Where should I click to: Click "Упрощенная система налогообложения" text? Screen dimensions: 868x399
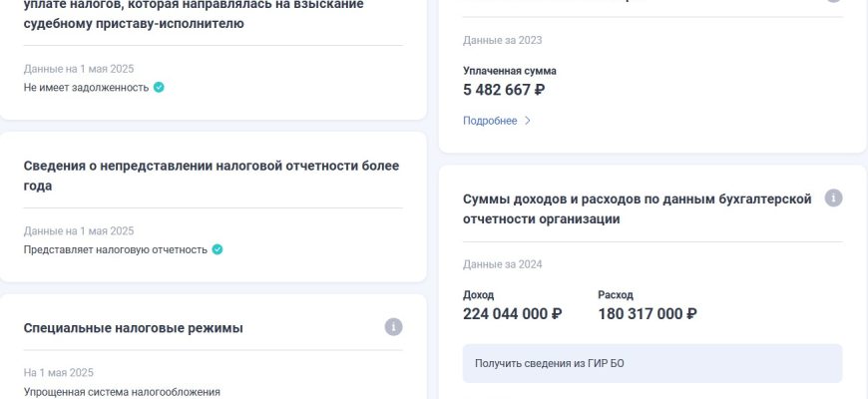click(x=122, y=392)
